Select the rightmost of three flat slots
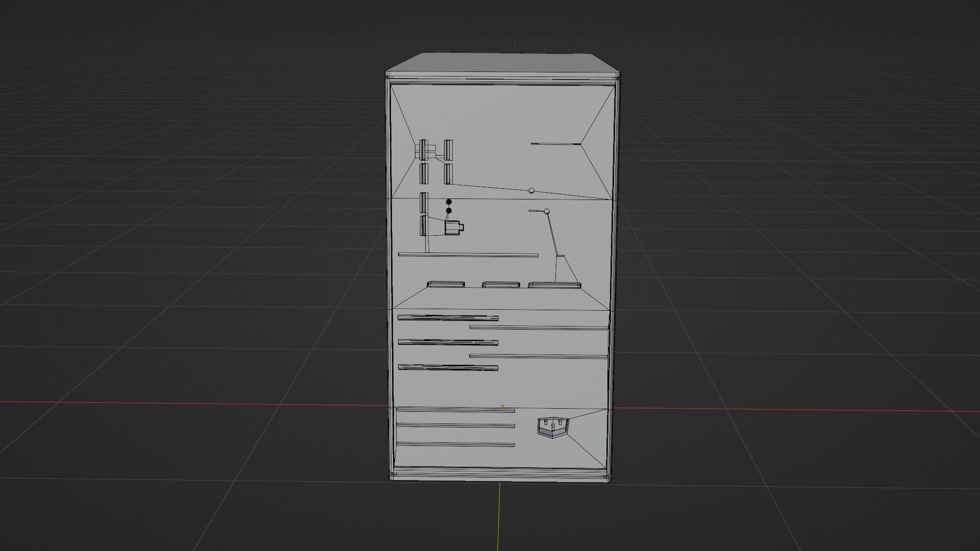 [x=555, y=285]
